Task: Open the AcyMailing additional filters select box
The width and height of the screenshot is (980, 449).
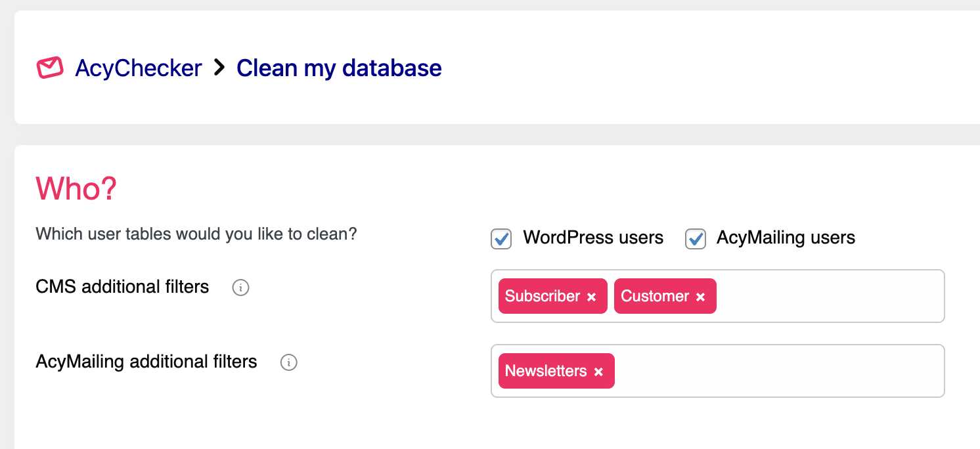Action: click(717, 371)
